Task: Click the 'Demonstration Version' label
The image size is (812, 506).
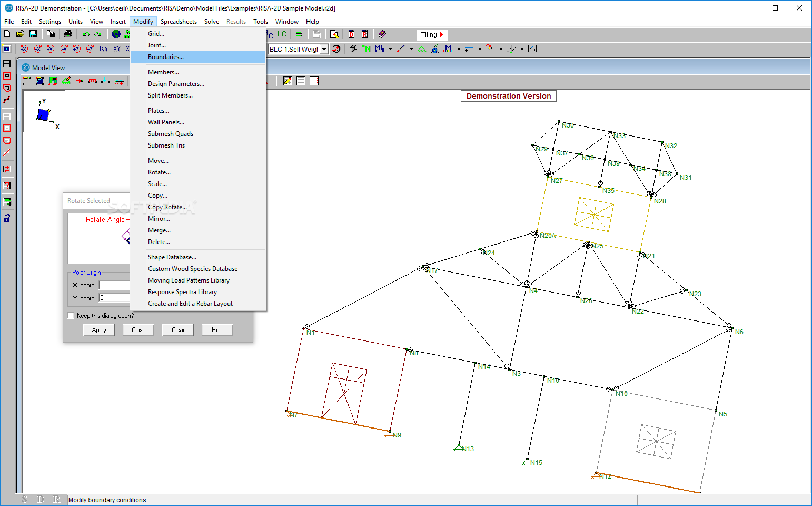Action: tap(509, 96)
